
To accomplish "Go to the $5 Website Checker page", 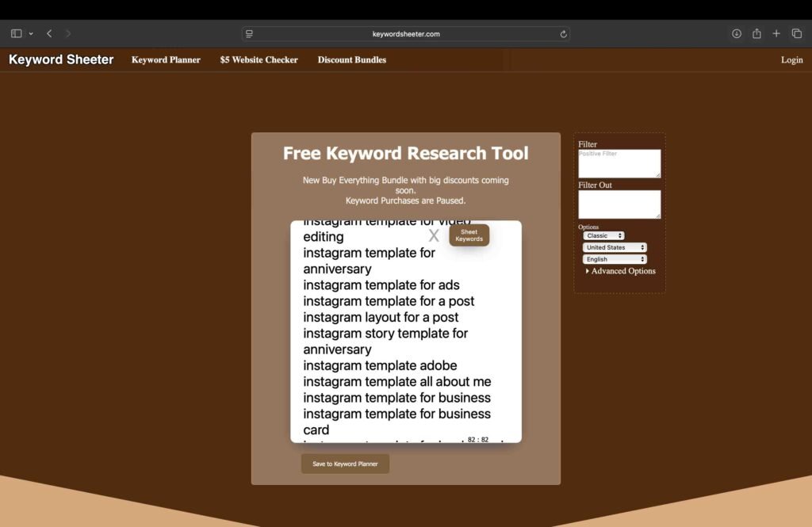I will click(x=259, y=59).
